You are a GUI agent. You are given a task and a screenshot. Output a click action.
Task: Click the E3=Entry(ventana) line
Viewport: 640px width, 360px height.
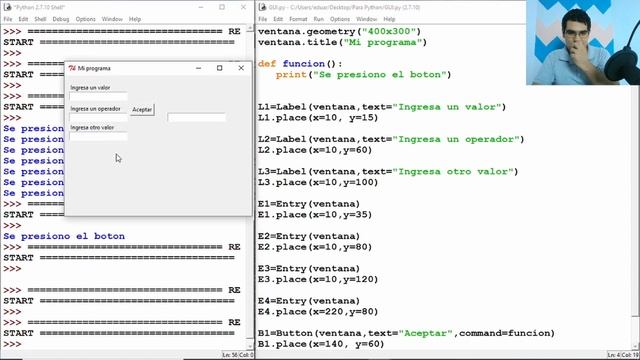[309, 269]
